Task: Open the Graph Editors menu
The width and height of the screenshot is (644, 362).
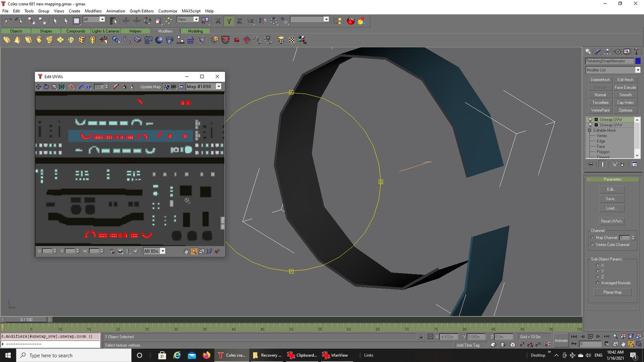Action: [x=142, y=11]
